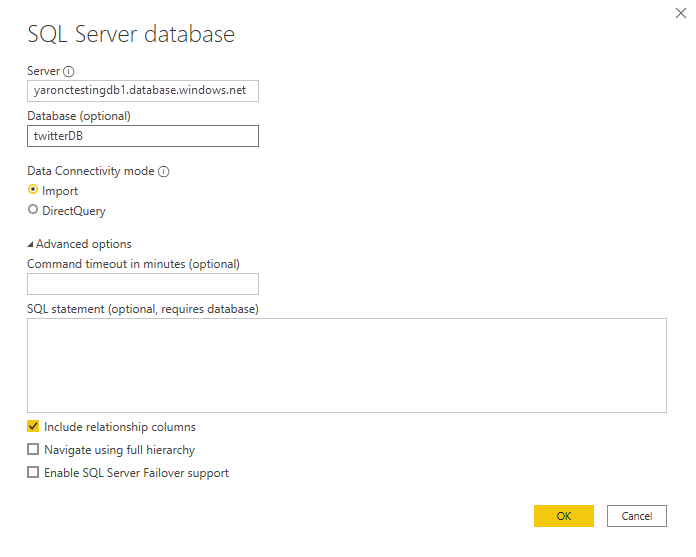
Task: Close the SQL Server database dialog
Action: click(681, 13)
